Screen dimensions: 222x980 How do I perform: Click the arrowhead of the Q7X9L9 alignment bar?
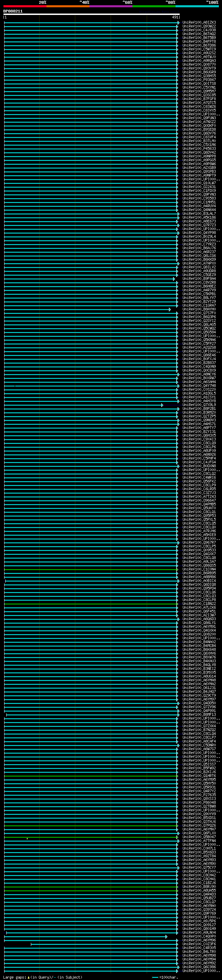[162, 405]
